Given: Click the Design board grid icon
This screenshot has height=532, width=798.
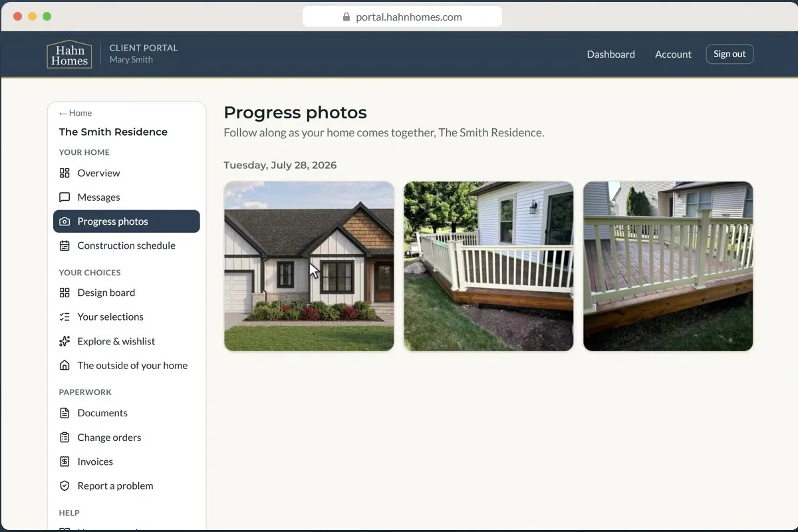Looking at the screenshot, I should point(65,293).
